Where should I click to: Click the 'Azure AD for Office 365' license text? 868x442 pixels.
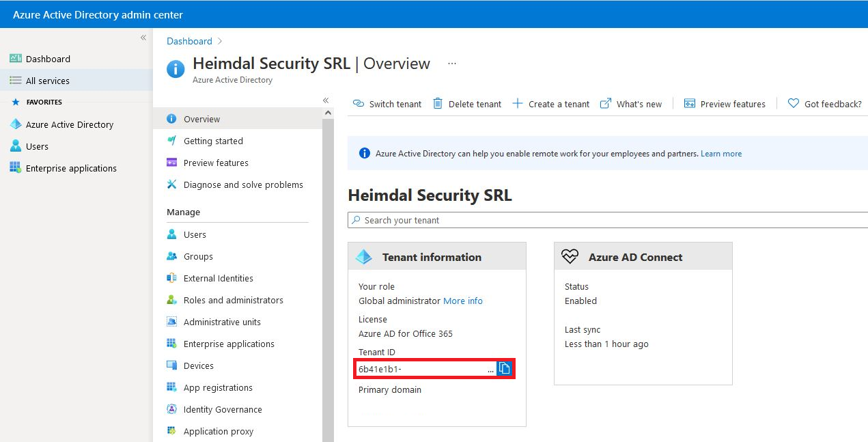tap(406, 333)
